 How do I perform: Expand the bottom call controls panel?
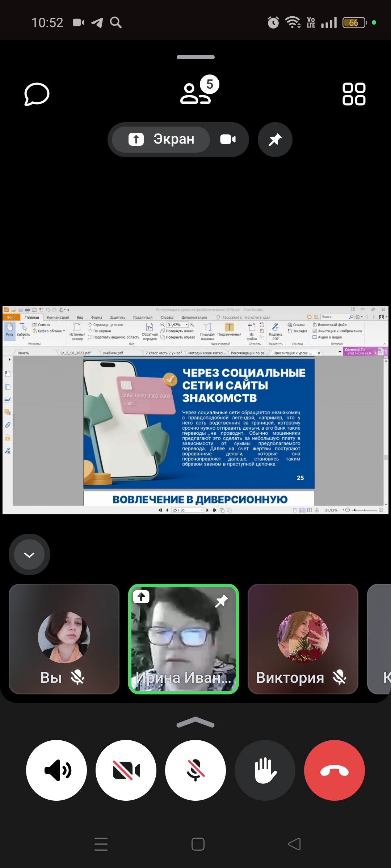pyautogui.click(x=195, y=722)
